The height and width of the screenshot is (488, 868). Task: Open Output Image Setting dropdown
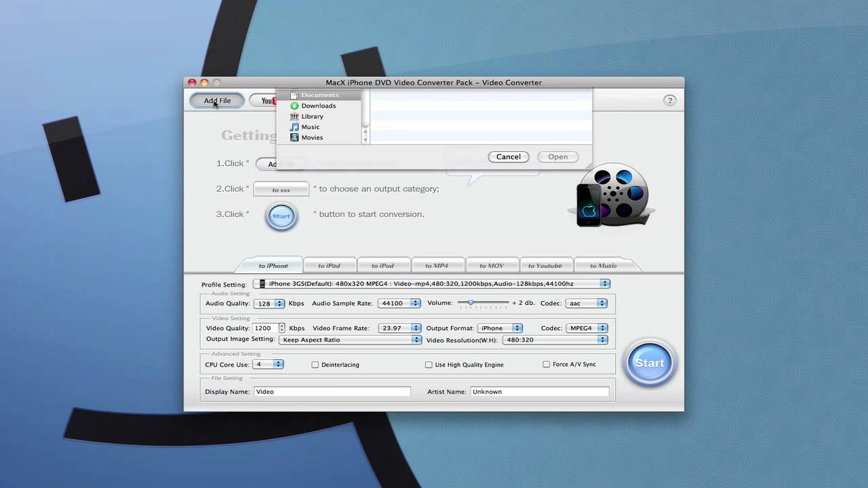click(x=350, y=340)
